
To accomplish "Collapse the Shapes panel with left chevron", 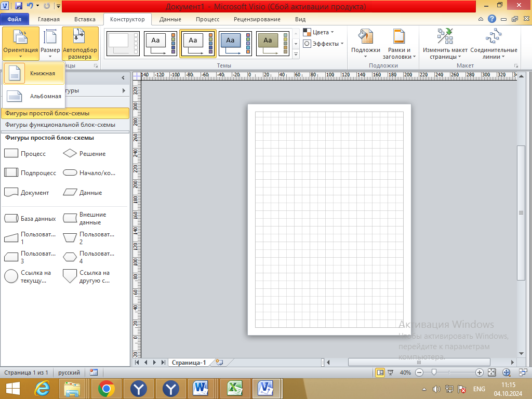I will click(x=123, y=78).
